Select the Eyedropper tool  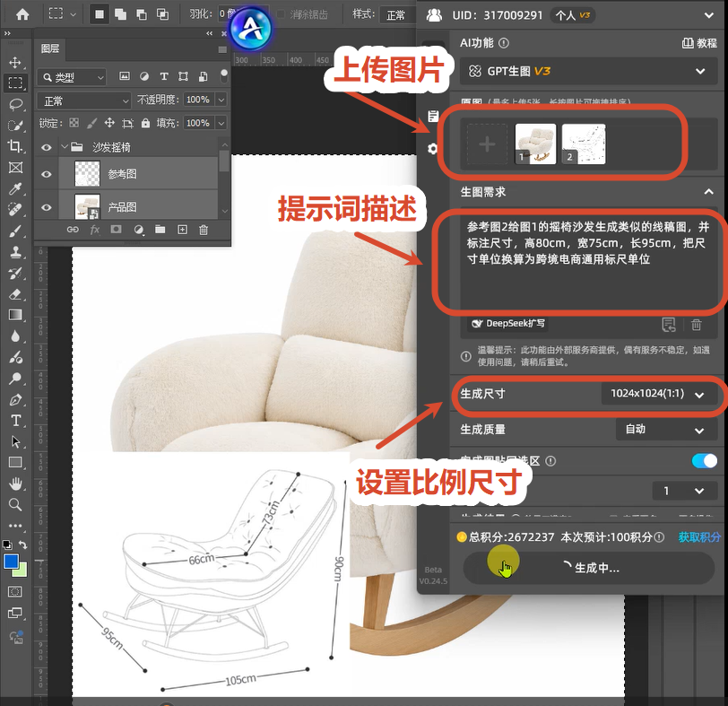click(x=15, y=188)
